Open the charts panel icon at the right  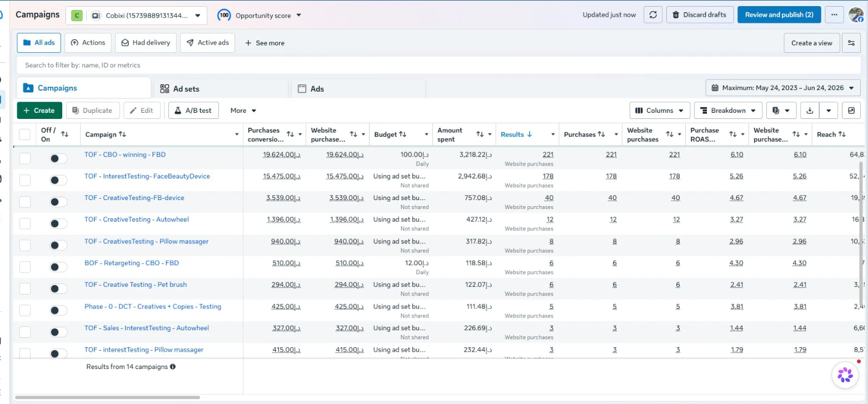(x=851, y=111)
